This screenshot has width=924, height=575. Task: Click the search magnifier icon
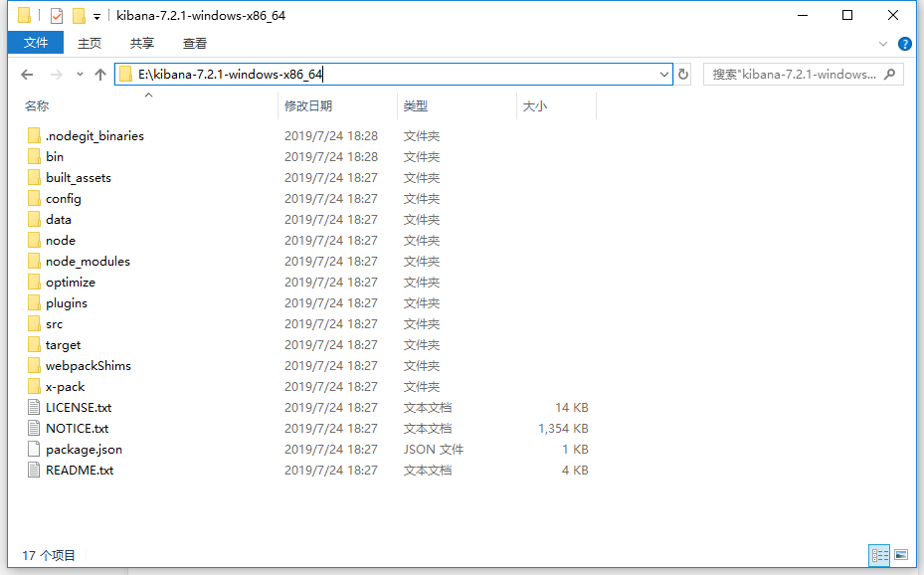[890, 75]
